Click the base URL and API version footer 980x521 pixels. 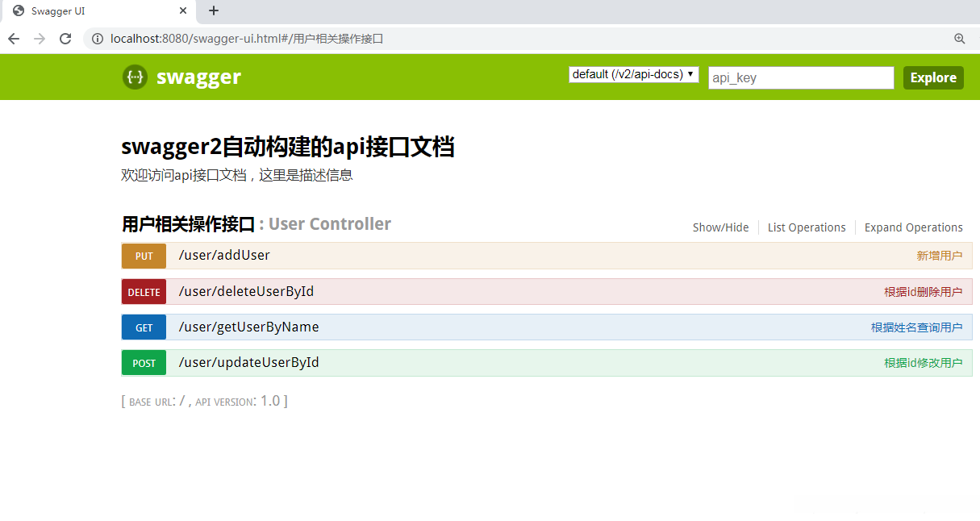(204, 401)
